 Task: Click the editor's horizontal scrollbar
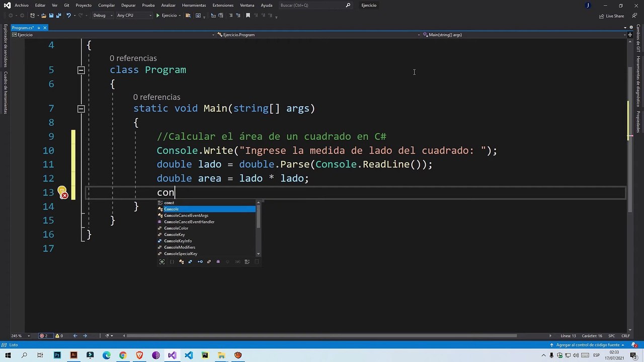tap(321, 336)
